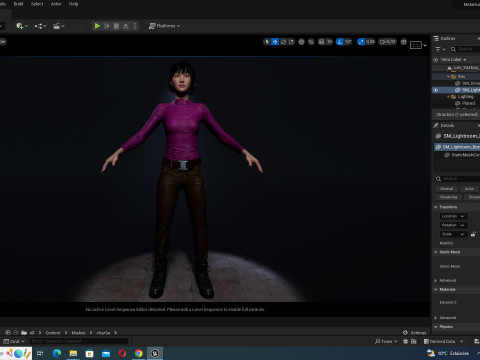Open the Add content (cube plus) dropdown
Screen dimensions: 480x360
pos(22,26)
